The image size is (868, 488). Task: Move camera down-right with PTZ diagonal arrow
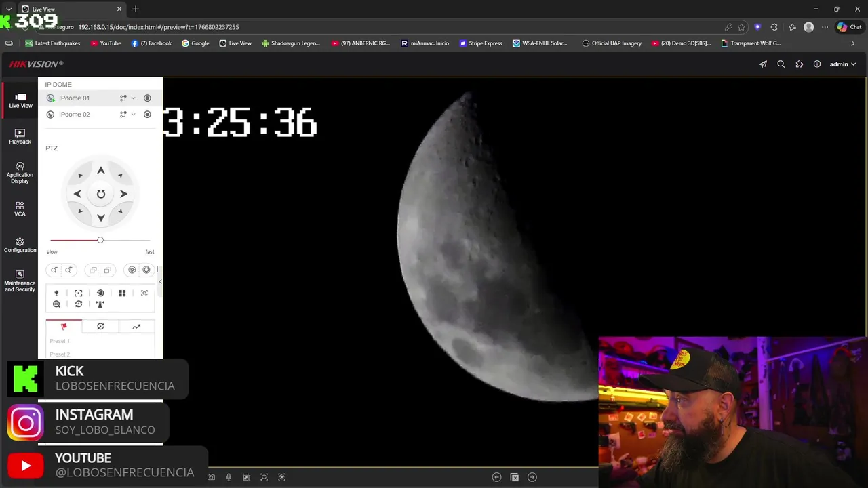click(120, 211)
